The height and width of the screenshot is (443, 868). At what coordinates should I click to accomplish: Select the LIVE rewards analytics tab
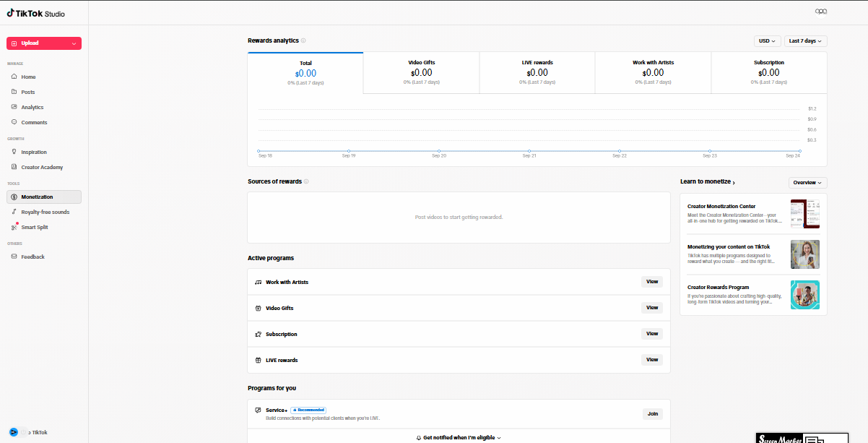pos(537,72)
